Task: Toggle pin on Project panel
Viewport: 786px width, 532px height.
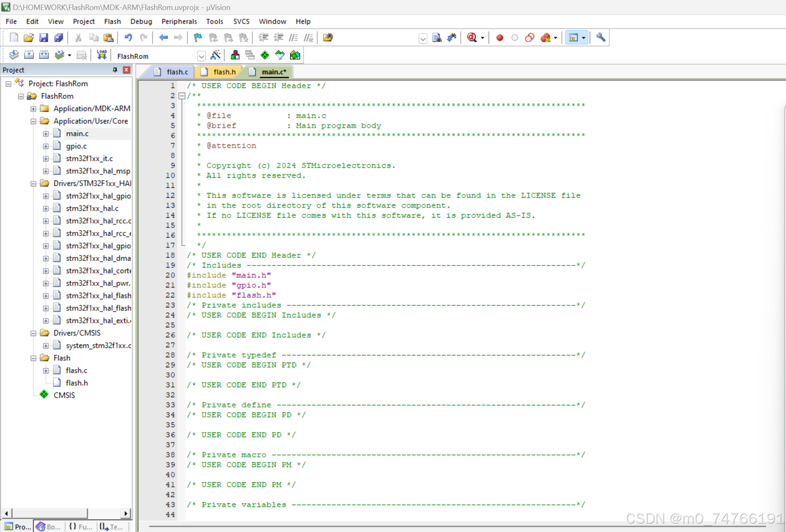Action: point(115,70)
